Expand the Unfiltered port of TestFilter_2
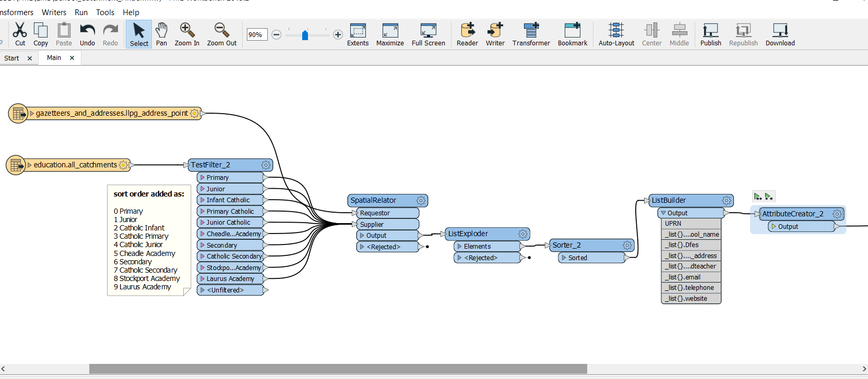 tap(203, 290)
